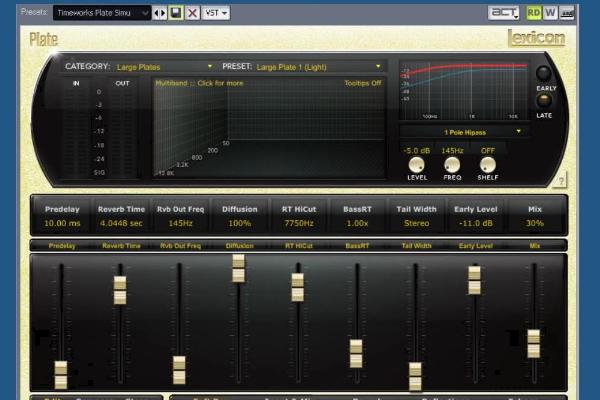Screen dimensions: 600x400
Task: Click the Diffusion 100% parameter cell
Action: coord(240,216)
